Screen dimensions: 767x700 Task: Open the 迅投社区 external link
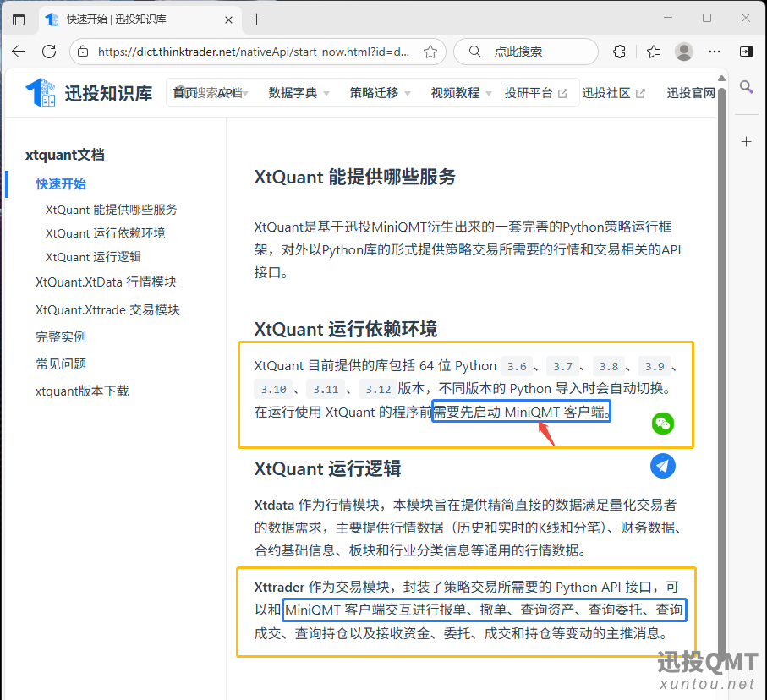tap(613, 92)
